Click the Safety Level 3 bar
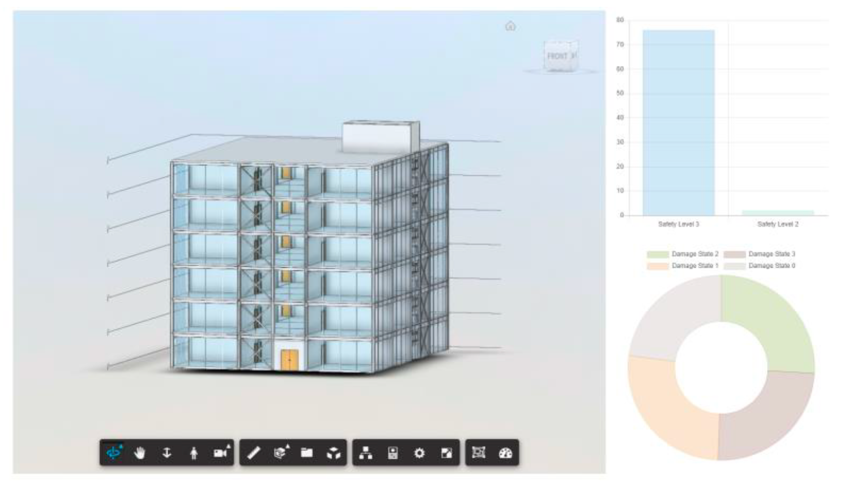868x485 pixels. point(678,123)
